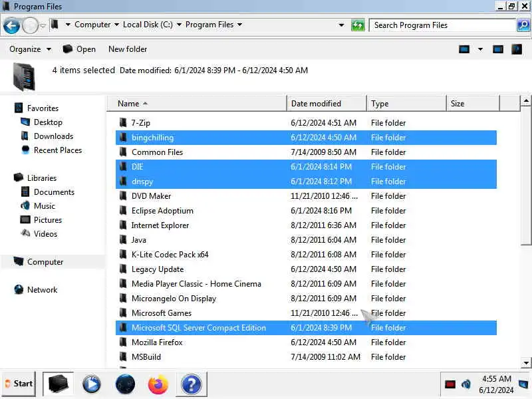Select the Microsoft Games folder
Viewport: 532px width, 399px height.
click(306, 313)
